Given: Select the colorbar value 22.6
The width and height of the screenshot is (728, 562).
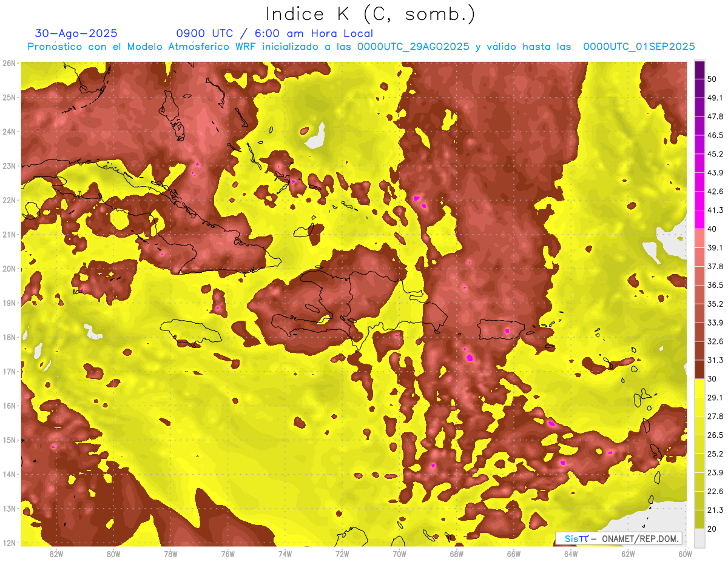Looking at the screenshot, I should [x=715, y=492].
